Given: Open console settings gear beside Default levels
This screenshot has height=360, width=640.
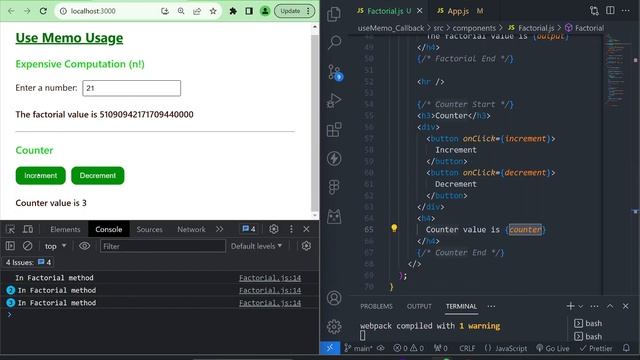Looking at the screenshot, I should click(306, 246).
